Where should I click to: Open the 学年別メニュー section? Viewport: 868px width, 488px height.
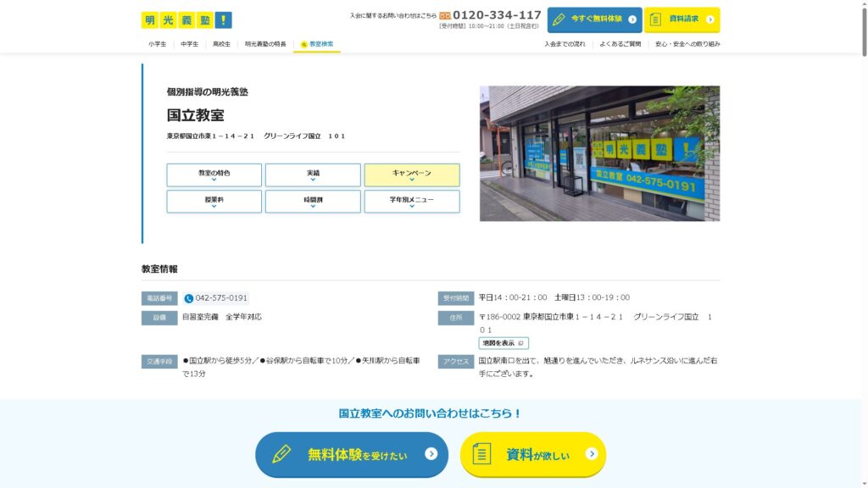412,202
